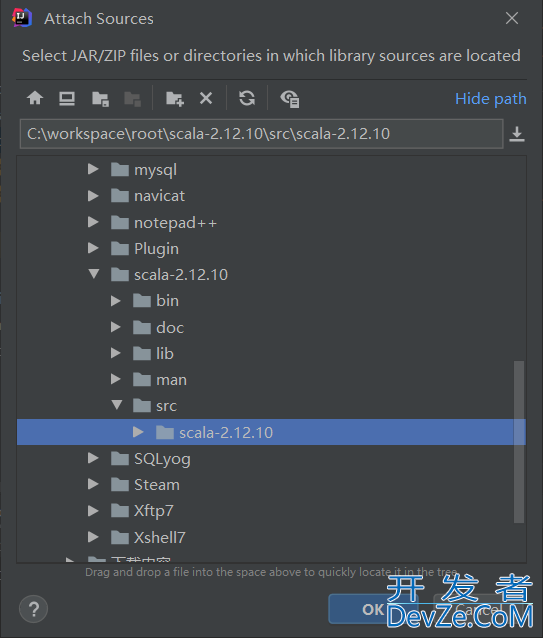Click the vertical scrollbar thumb

[x=519, y=441]
